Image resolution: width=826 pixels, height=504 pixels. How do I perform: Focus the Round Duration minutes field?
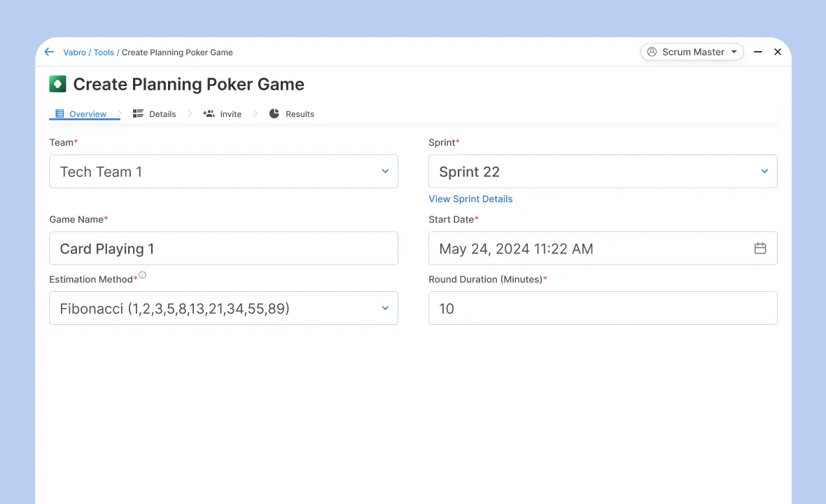[602, 309]
